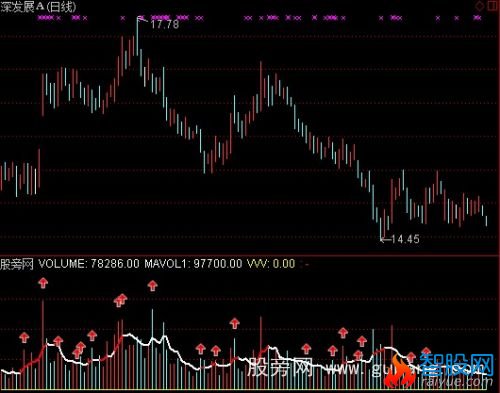Click the 14.45 low price label
This screenshot has height=393, width=500.
coord(405,239)
